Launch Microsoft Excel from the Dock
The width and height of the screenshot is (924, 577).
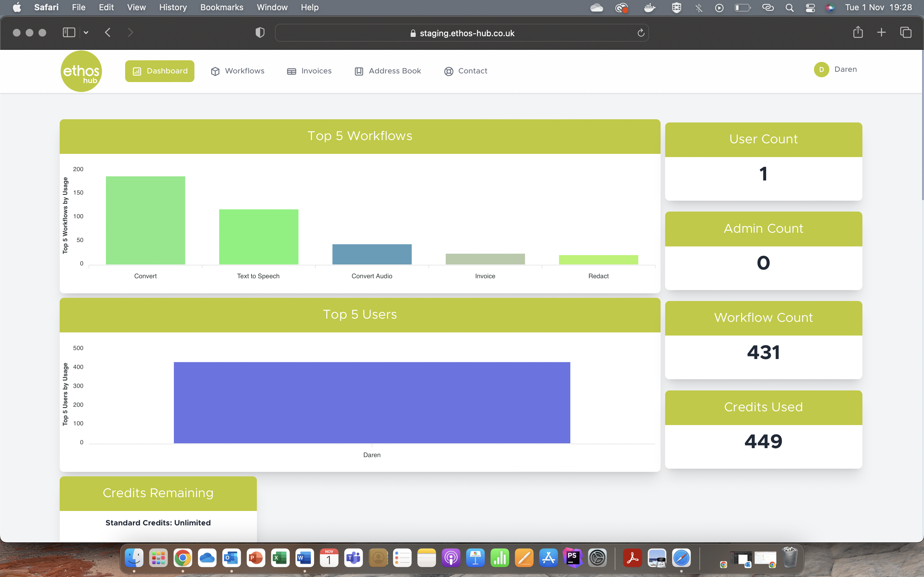point(280,557)
